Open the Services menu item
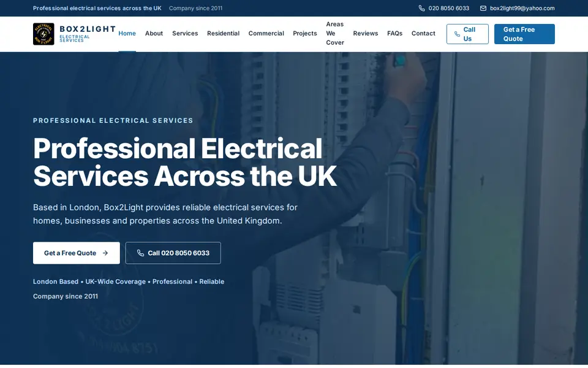 click(x=185, y=33)
